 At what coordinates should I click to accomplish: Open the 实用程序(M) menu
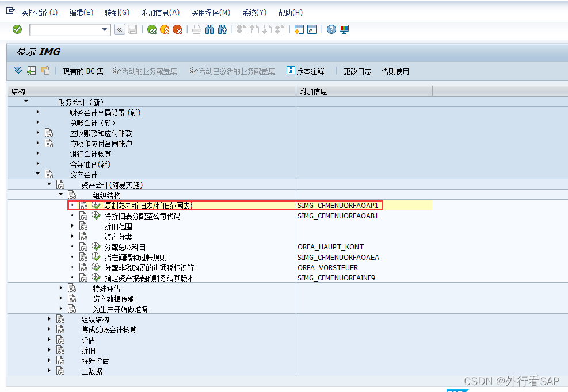211,12
